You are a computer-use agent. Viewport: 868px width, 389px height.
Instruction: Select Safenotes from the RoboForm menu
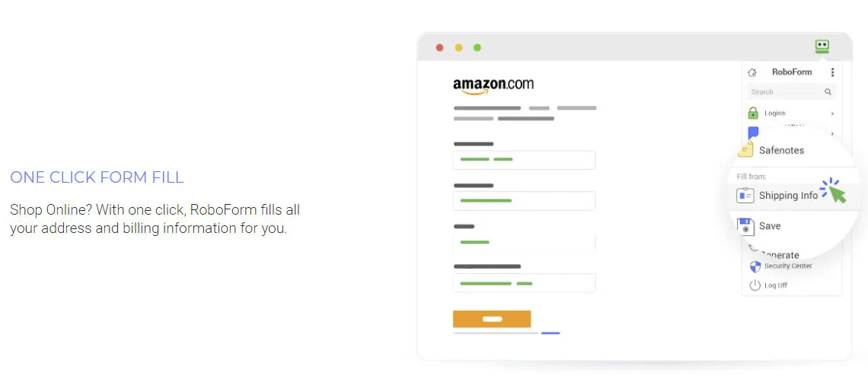pyautogui.click(x=781, y=151)
